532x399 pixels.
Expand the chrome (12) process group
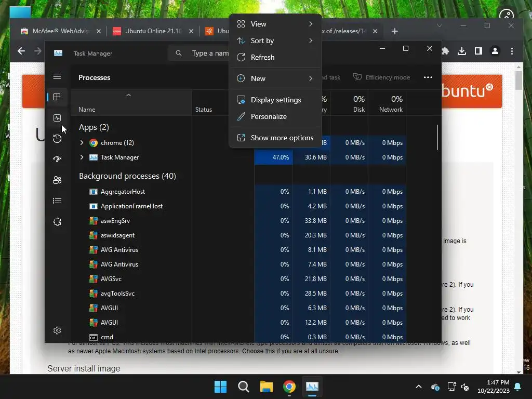tap(82, 143)
